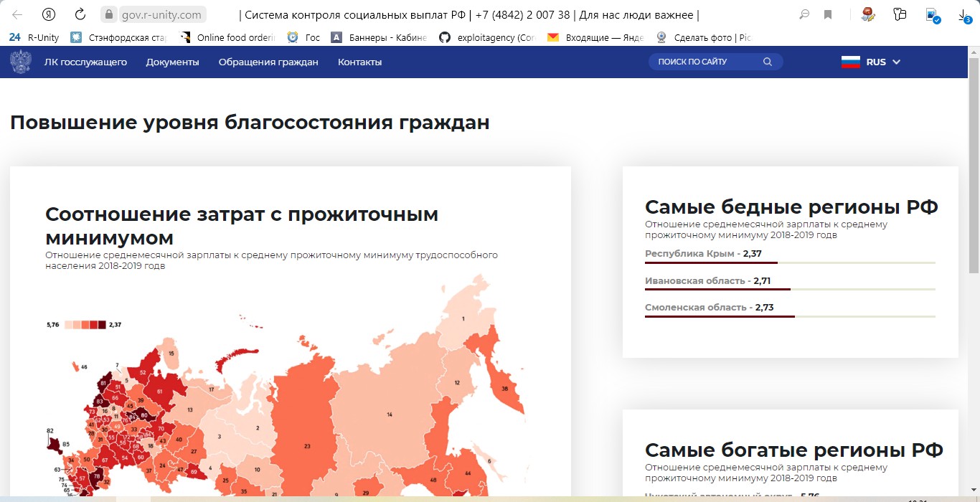Open the Online food ordering bookmark
The image size is (980, 502).
coord(227,37)
